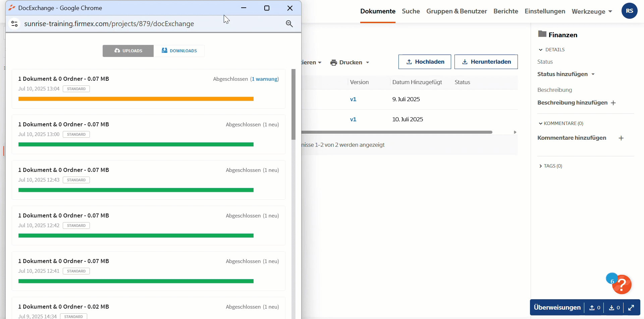Click the green progress bar of 12:43 upload

[x=136, y=190]
